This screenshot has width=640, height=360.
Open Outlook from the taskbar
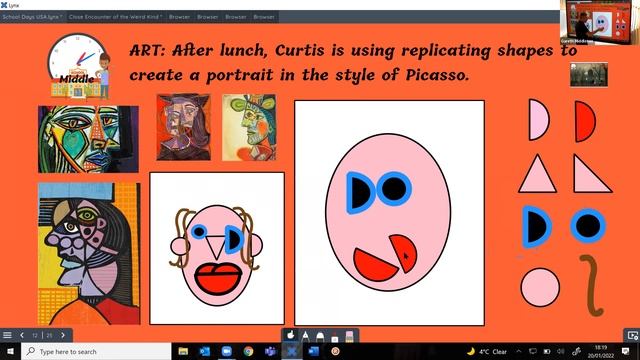204,351
